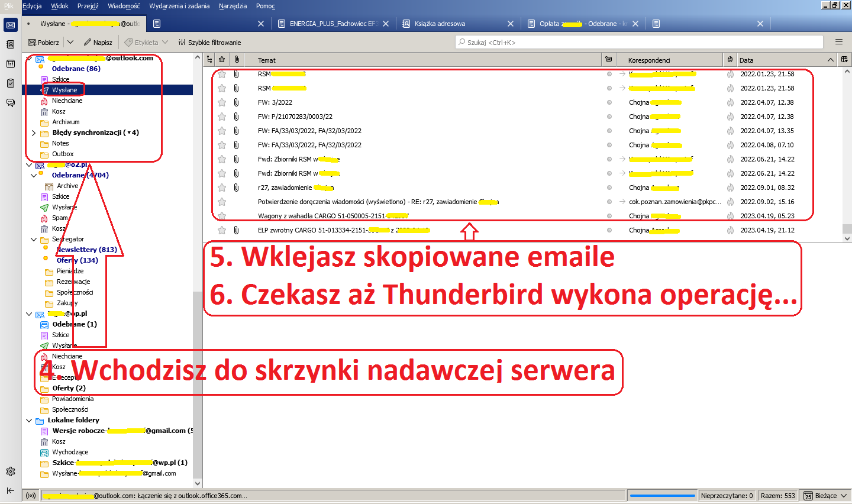
Task: Sort messages by the star column header
Action: (222, 60)
